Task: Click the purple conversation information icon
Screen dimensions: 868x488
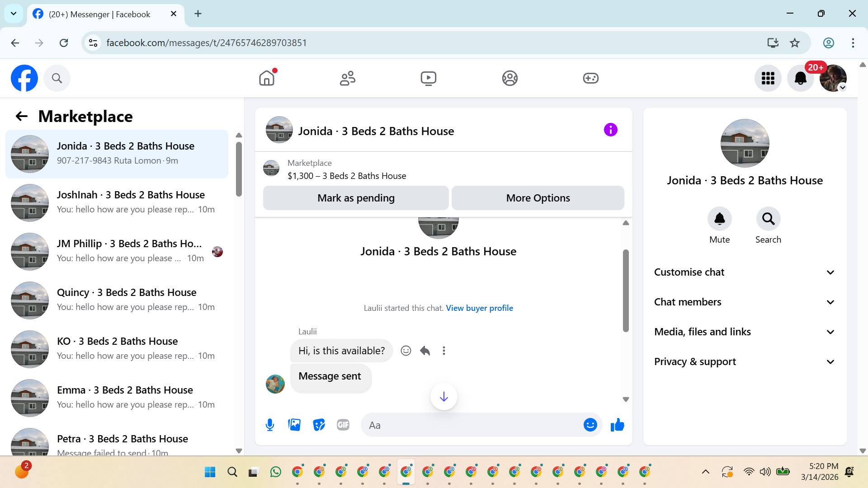Action: pos(610,130)
